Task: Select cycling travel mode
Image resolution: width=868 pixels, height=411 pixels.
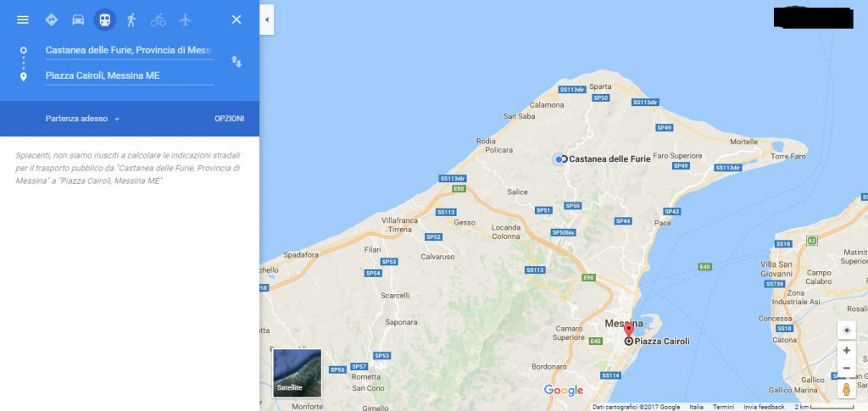Action: coord(159,19)
